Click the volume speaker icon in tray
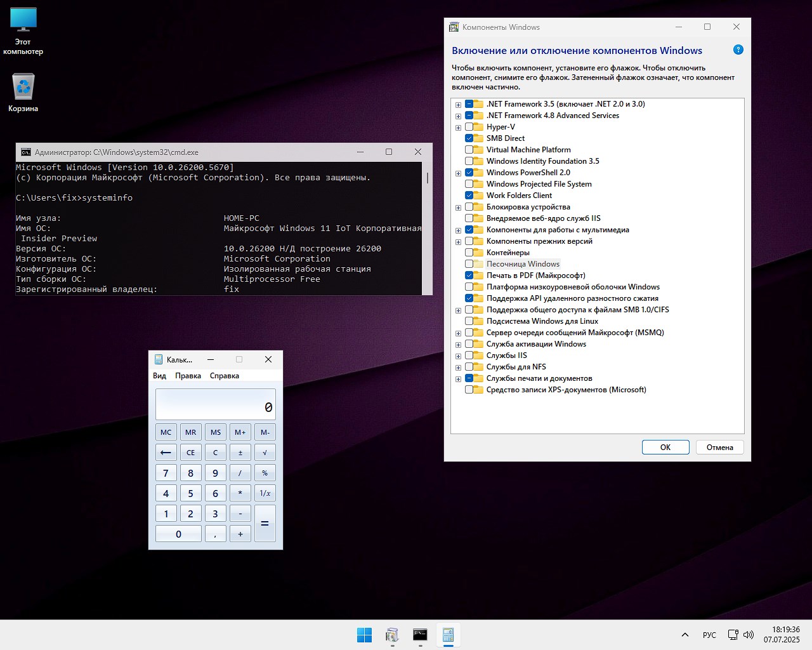812x650 pixels. pos(749,635)
